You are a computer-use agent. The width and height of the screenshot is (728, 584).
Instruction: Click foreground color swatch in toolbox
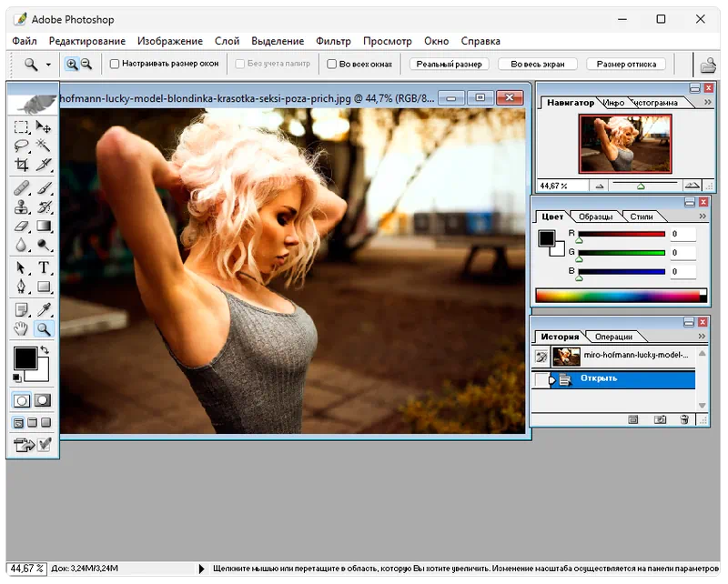25,358
